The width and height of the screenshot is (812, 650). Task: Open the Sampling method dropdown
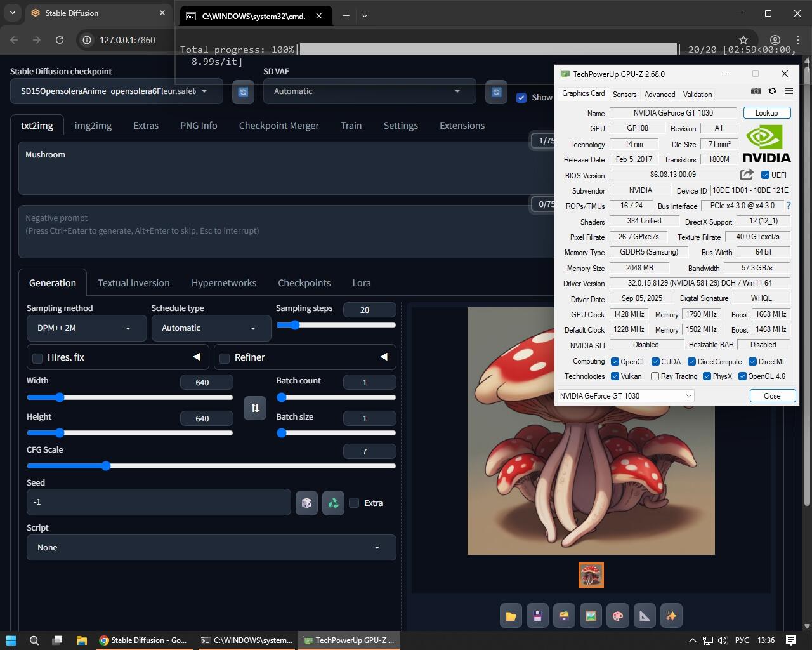[86, 328]
